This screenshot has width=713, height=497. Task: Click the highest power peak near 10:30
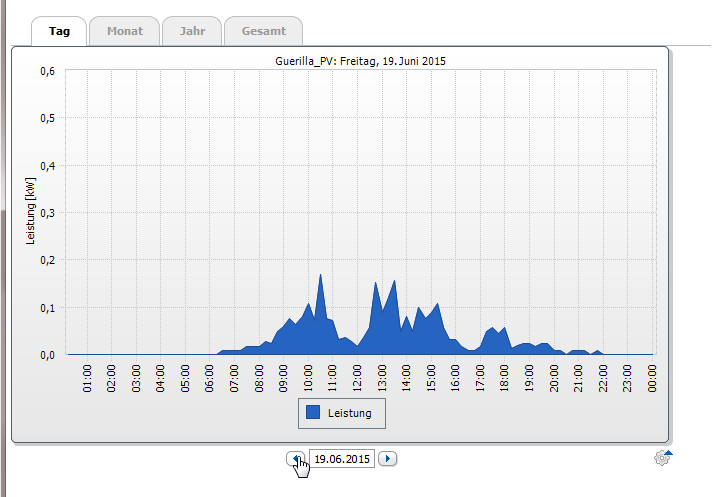pyautogui.click(x=320, y=276)
